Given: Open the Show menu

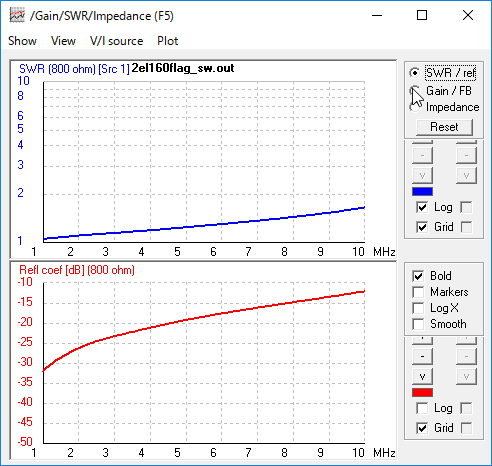Looking at the screenshot, I should click(22, 41).
